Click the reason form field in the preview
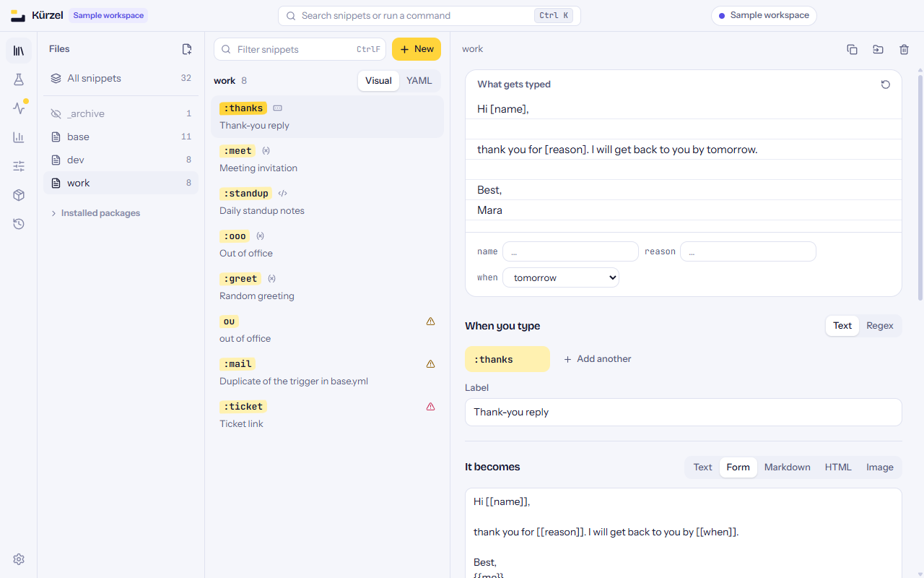The height and width of the screenshot is (578, 924). (x=748, y=251)
